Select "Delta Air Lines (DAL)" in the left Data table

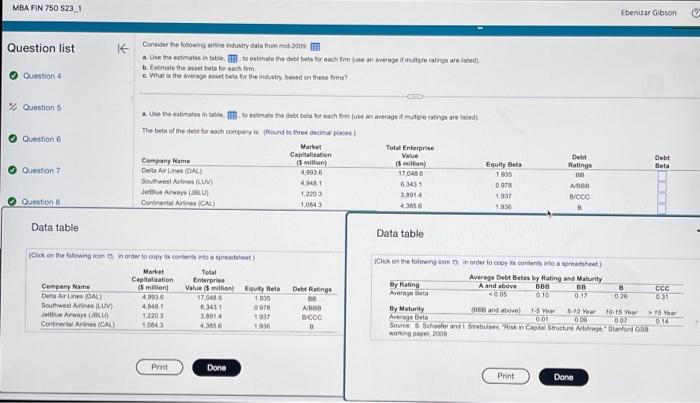coord(71,296)
